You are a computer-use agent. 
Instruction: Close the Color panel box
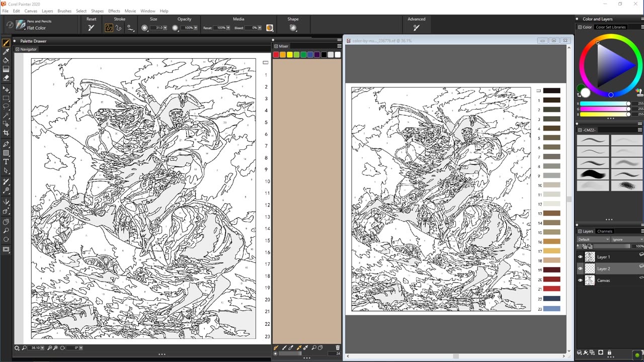pos(579,27)
